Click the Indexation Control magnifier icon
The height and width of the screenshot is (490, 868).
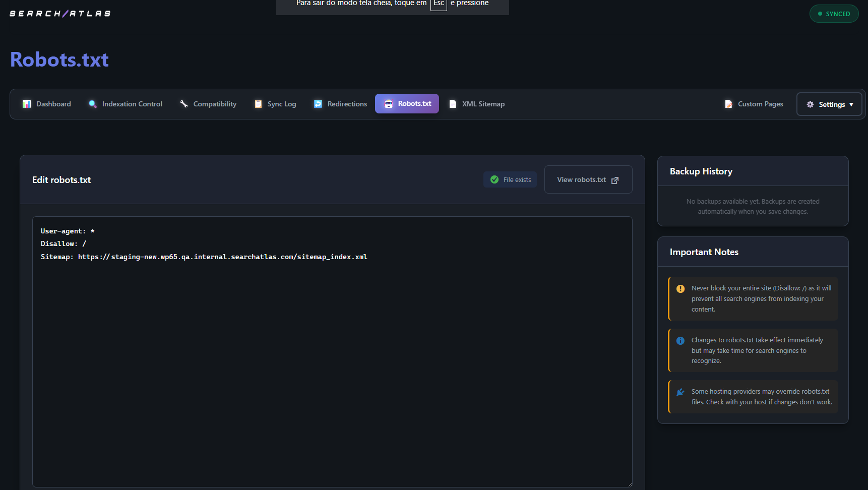coord(93,104)
